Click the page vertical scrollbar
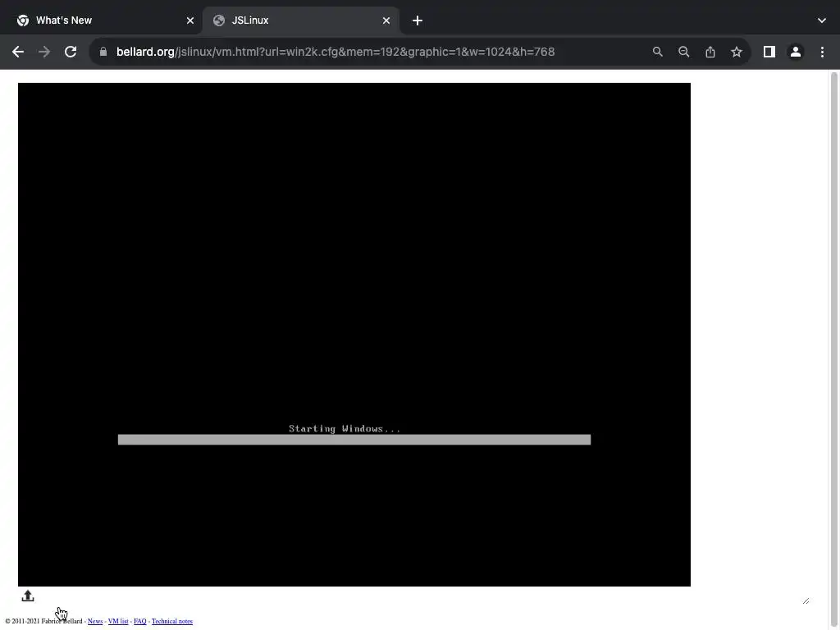This screenshot has height=630, width=840. 833,349
